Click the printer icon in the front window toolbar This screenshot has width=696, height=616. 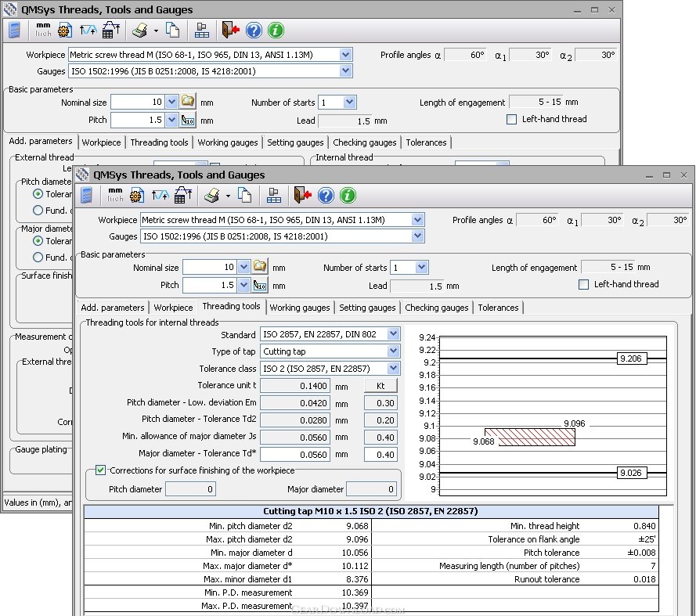(212, 195)
